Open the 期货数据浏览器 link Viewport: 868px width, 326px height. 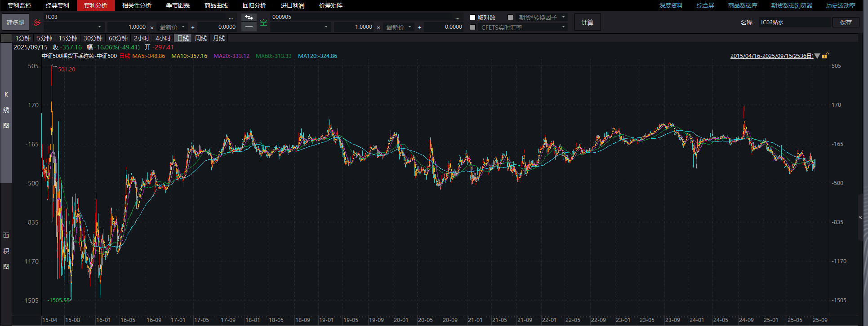tap(792, 5)
